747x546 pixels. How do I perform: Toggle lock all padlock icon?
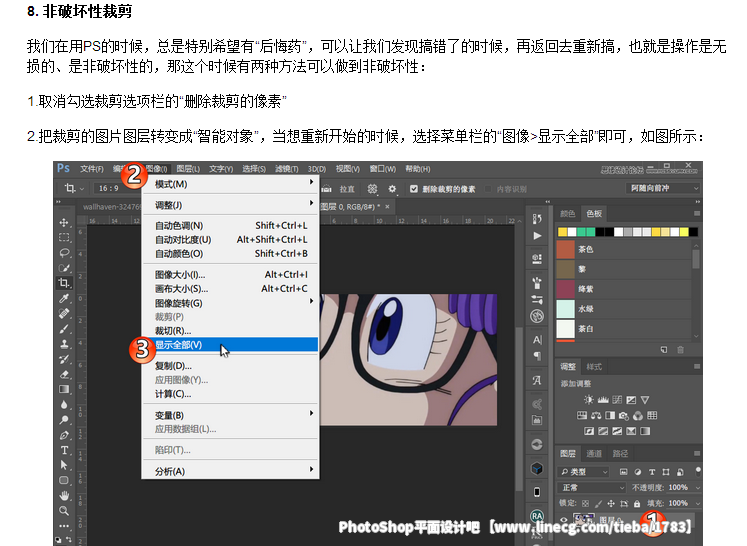pyautogui.click(x=637, y=503)
